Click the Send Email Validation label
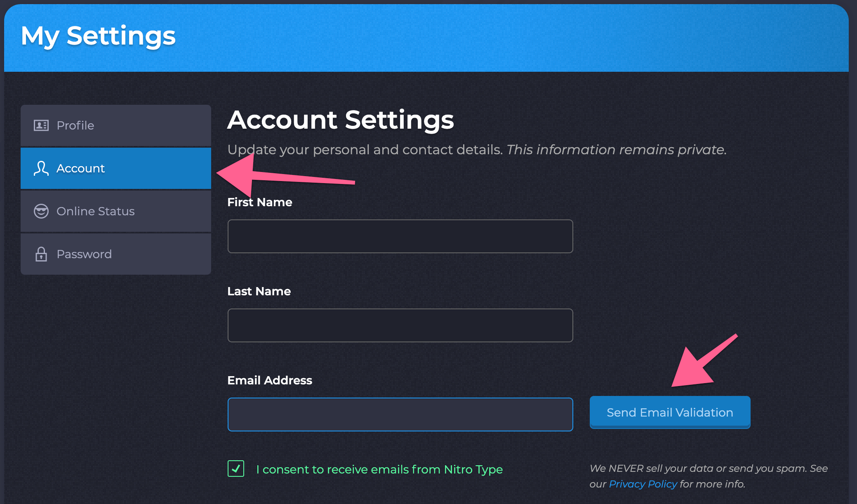857x504 pixels. [669, 412]
